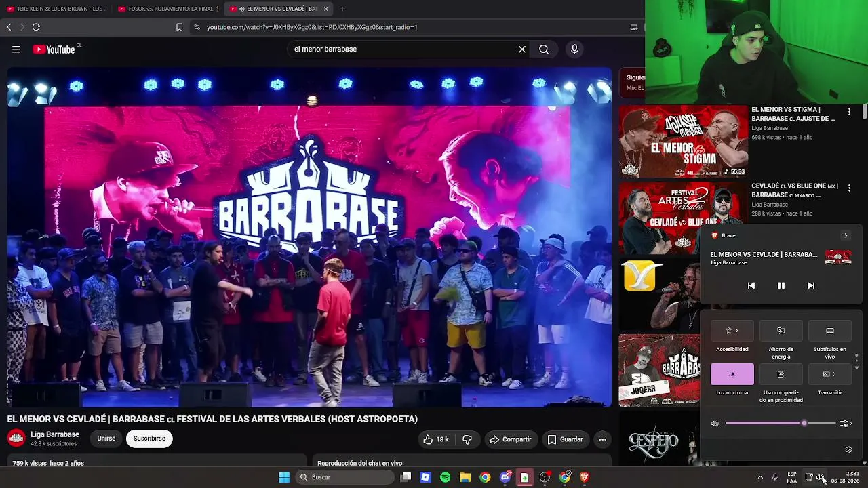Screen dimensions: 868x488
Task: Open the YouTube hamburger guide menu
Action: (16, 49)
